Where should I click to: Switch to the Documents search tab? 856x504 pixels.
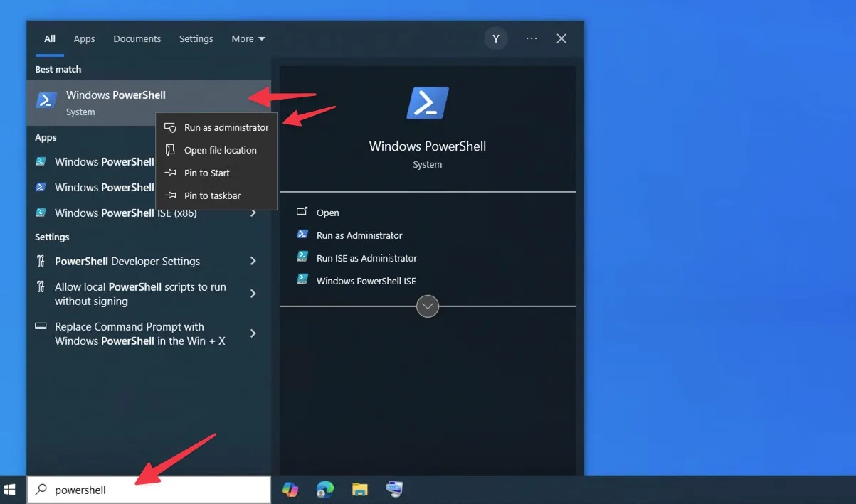tap(137, 39)
